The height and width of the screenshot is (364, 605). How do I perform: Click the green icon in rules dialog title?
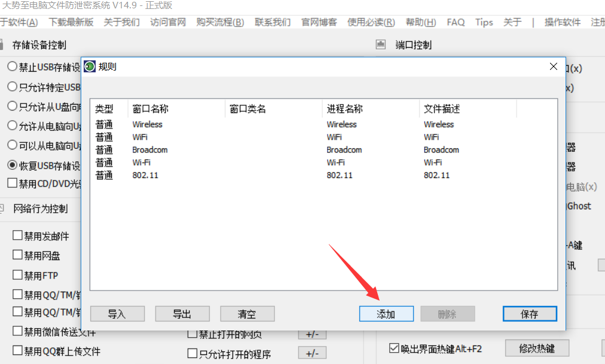tap(90, 67)
